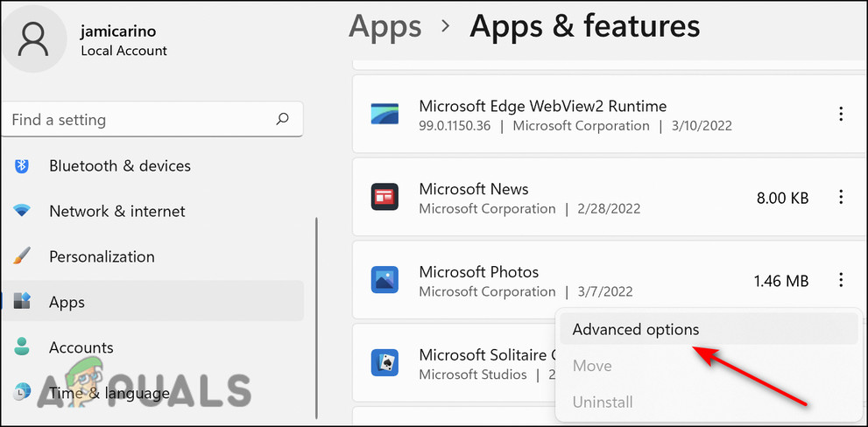Screen dimensions: 868x427
Task: Click the Apps & features heading
Action: coord(584,26)
